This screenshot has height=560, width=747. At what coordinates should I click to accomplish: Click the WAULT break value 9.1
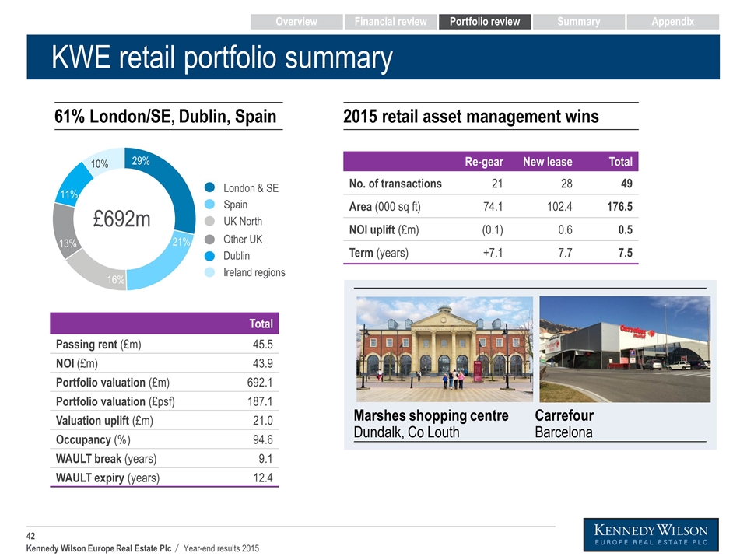click(265, 459)
